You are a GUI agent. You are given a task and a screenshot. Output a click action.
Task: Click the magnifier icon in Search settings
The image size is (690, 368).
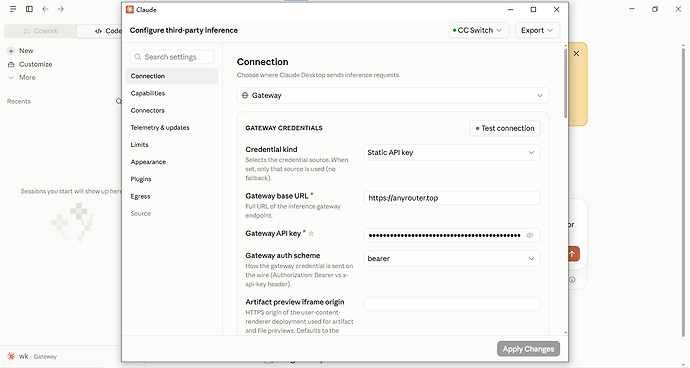pos(138,57)
